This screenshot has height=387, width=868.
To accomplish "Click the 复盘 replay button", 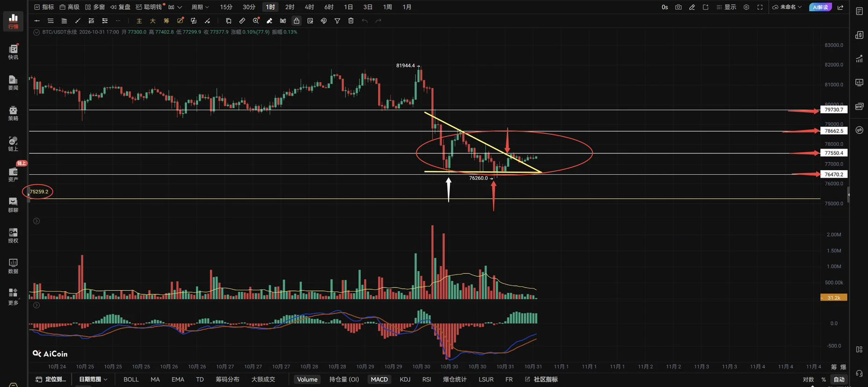I will point(121,7).
